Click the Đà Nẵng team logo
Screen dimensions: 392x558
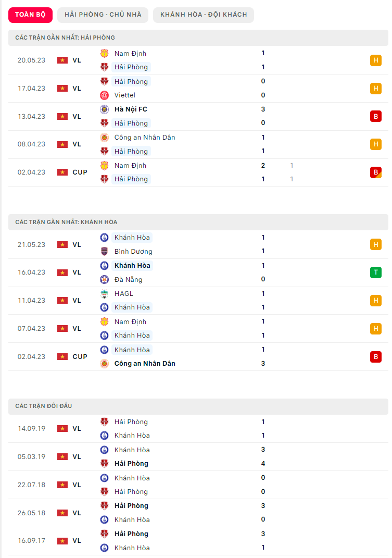(104, 280)
